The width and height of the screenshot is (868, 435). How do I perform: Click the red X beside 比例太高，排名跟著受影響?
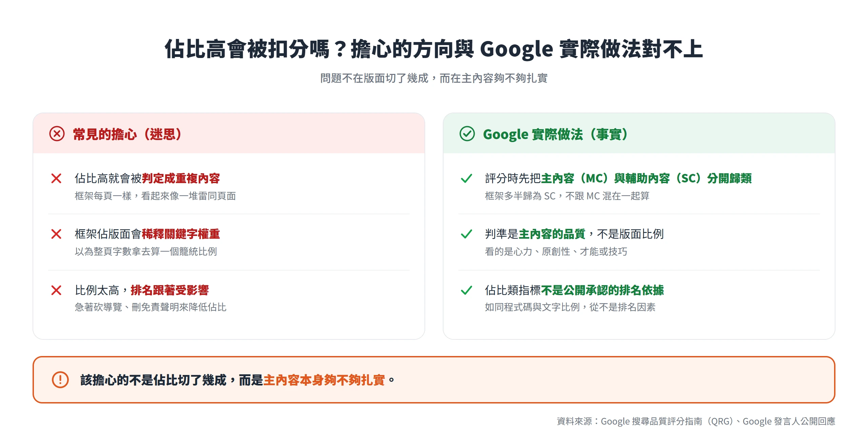56,290
